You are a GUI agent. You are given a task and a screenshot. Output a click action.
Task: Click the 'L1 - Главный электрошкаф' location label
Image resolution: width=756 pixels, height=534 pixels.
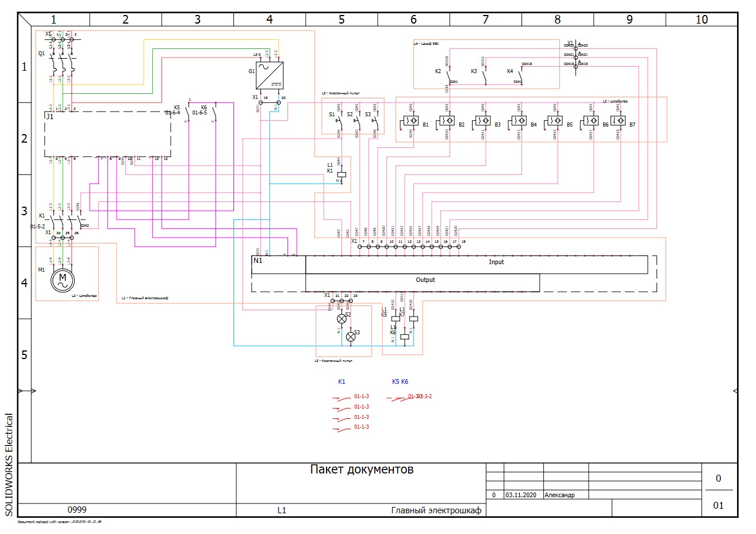coord(145,298)
